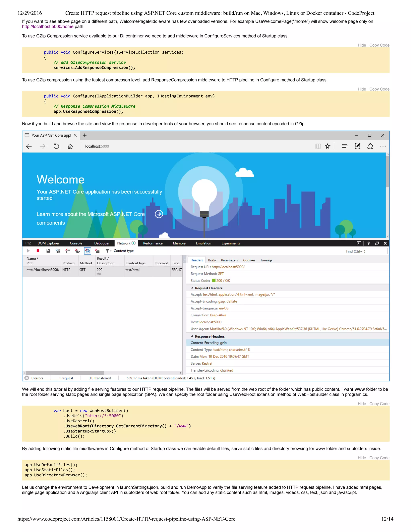Open the Memory tab
Image resolution: width=411 pixels, height=532 pixels.
pos(179,243)
